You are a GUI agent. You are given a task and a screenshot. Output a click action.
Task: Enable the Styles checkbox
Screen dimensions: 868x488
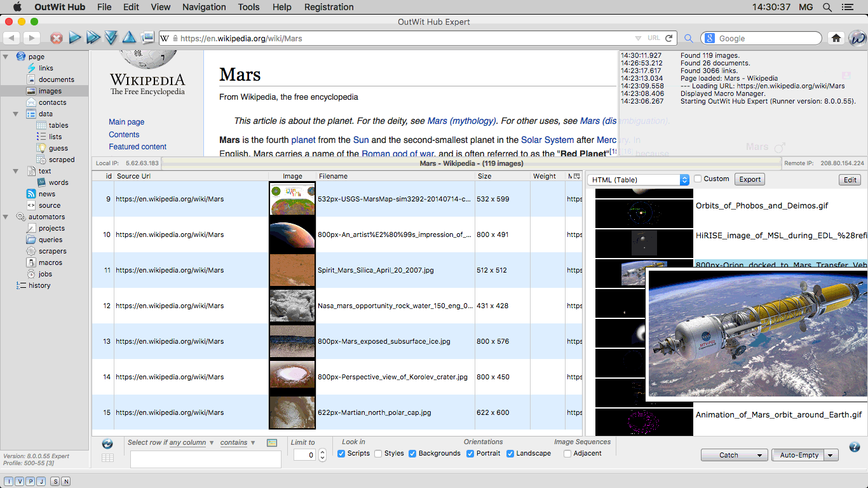378,454
